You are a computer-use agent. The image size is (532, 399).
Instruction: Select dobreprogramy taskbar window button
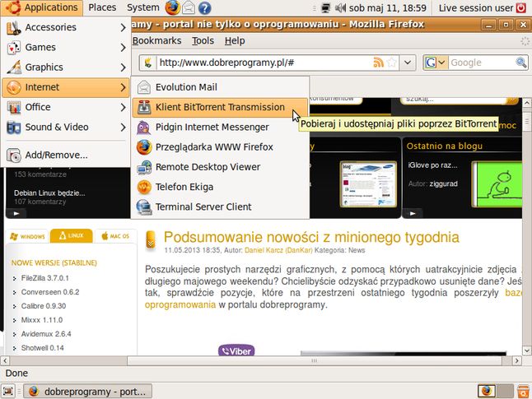tap(88, 392)
